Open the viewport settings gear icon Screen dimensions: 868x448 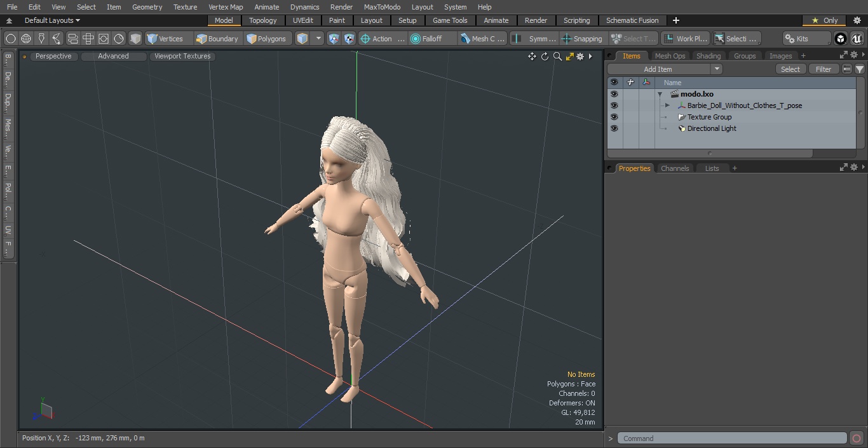580,57
